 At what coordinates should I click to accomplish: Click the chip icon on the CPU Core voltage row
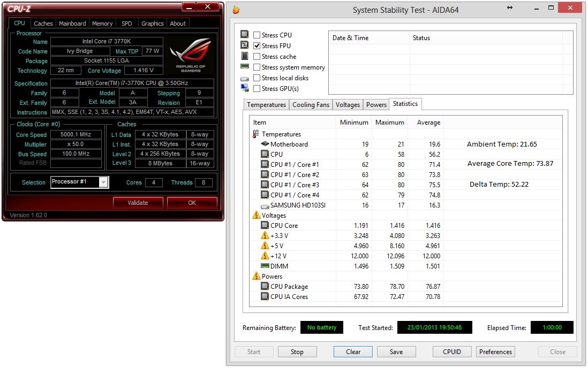coord(265,225)
